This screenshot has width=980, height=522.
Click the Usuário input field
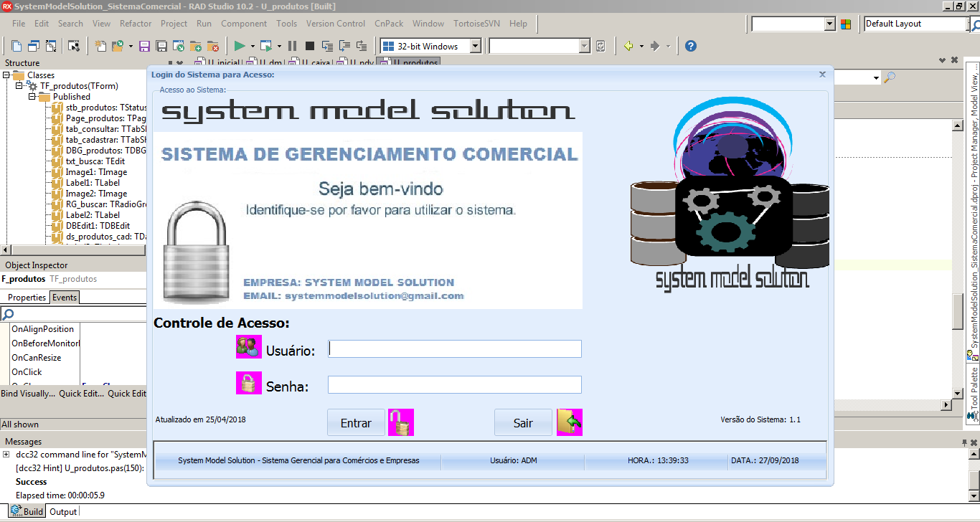coord(455,349)
